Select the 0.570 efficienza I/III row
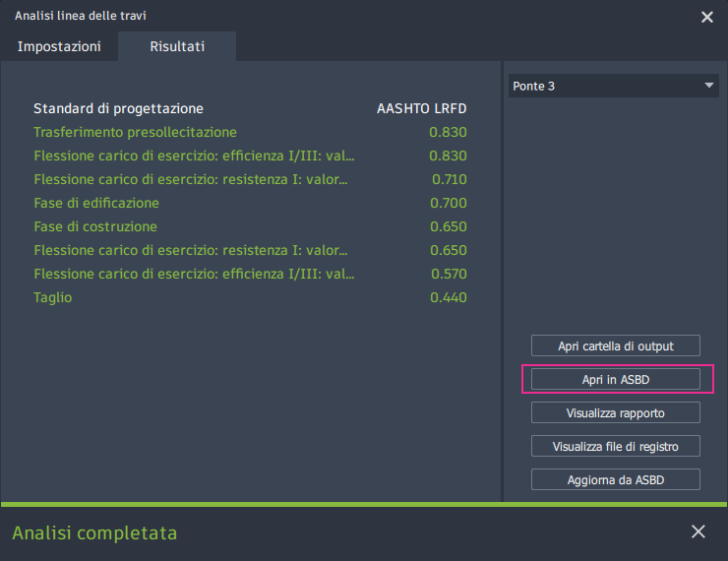 coord(194,274)
